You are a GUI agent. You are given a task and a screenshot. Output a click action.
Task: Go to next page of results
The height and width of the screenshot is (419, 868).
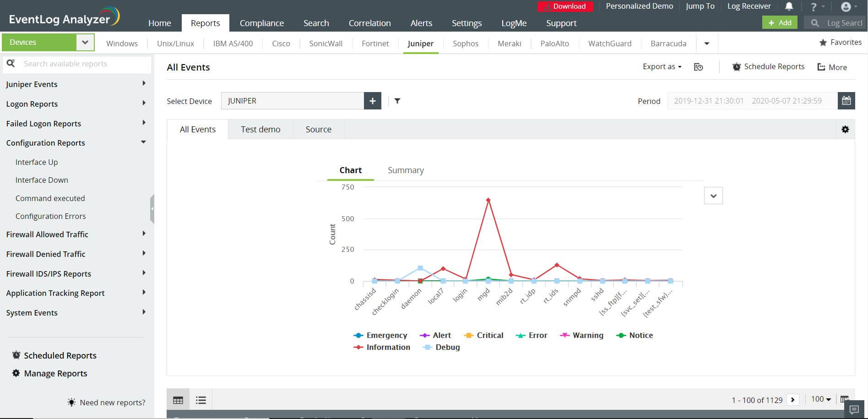tap(793, 400)
